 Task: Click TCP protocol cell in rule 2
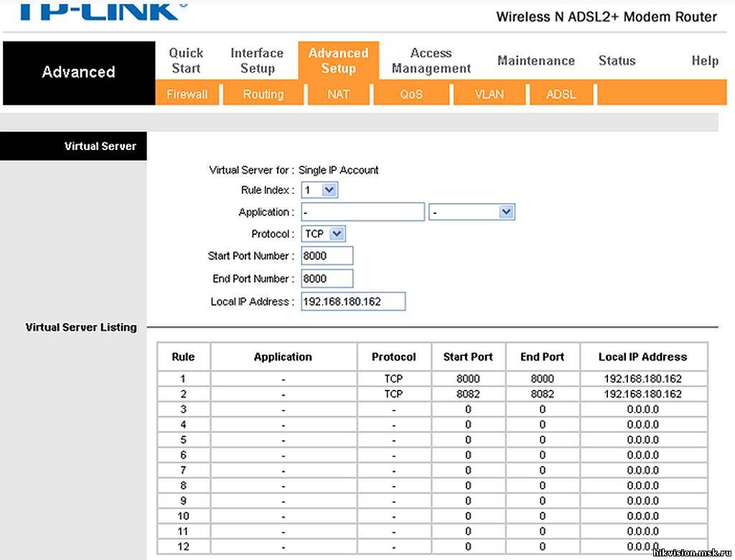tap(394, 394)
